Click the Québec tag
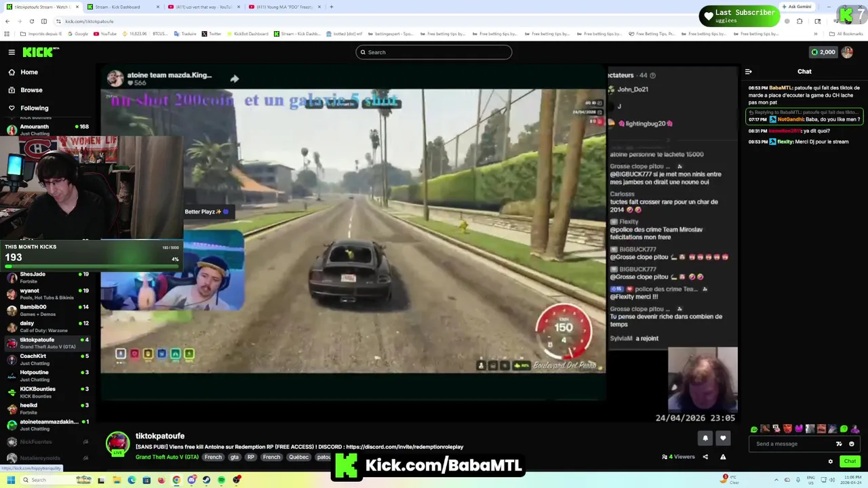Image resolution: width=868 pixels, height=488 pixels. 298,457
